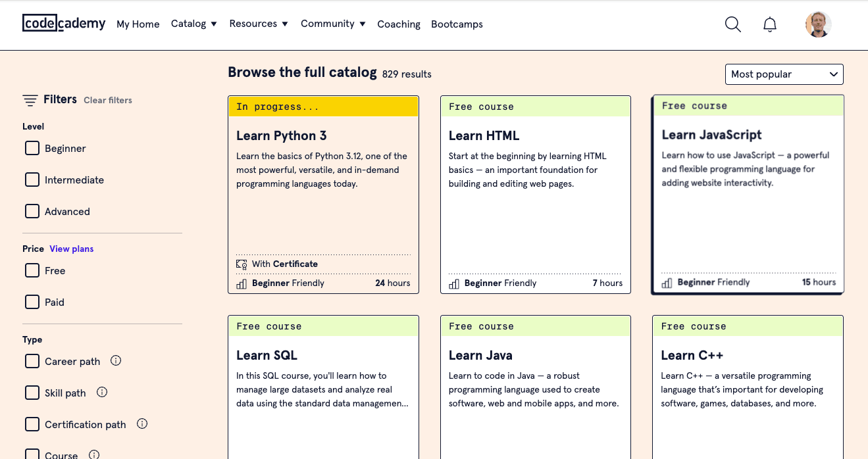The height and width of the screenshot is (459, 868).
Task: Tick the Course type checkbox
Action: (32, 454)
